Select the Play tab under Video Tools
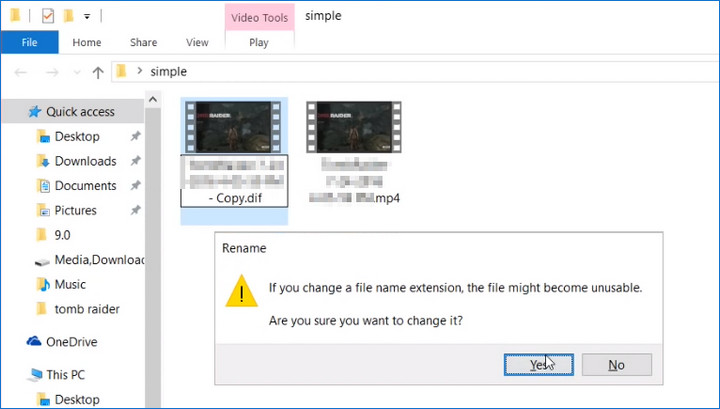Image resolution: width=720 pixels, height=409 pixels. [259, 42]
